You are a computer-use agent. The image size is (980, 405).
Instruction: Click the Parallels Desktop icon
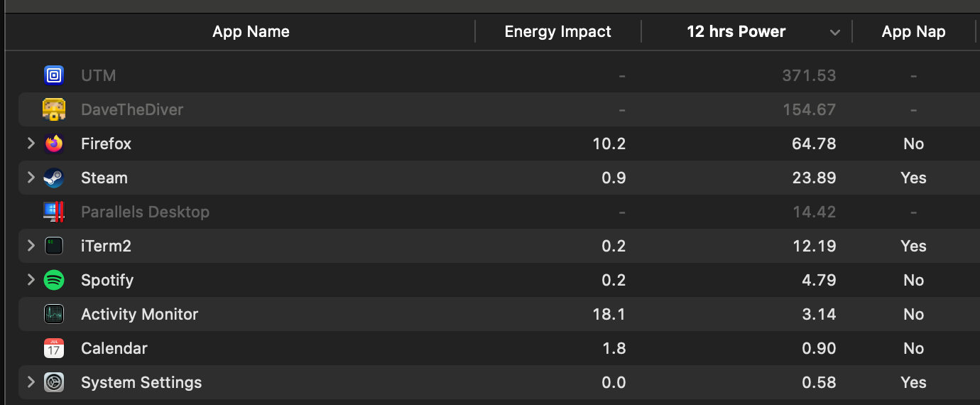click(x=54, y=212)
